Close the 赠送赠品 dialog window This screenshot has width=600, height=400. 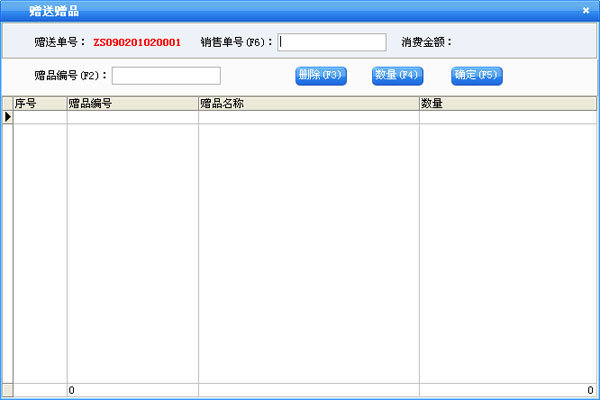coord(585,10)
